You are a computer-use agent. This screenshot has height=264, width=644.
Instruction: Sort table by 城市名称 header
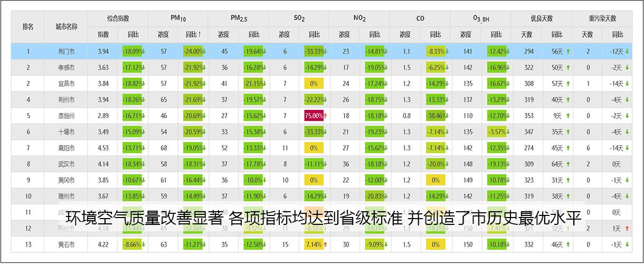click(x=67, y=26)
